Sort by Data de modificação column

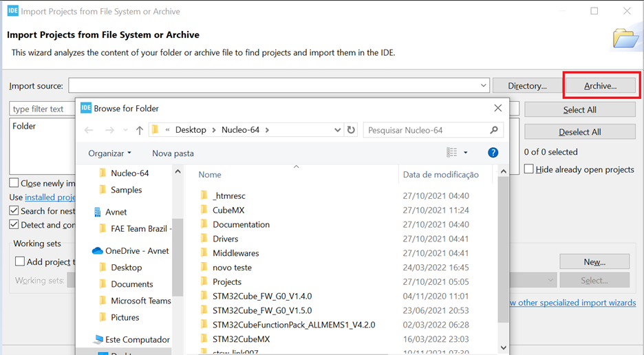441,175
